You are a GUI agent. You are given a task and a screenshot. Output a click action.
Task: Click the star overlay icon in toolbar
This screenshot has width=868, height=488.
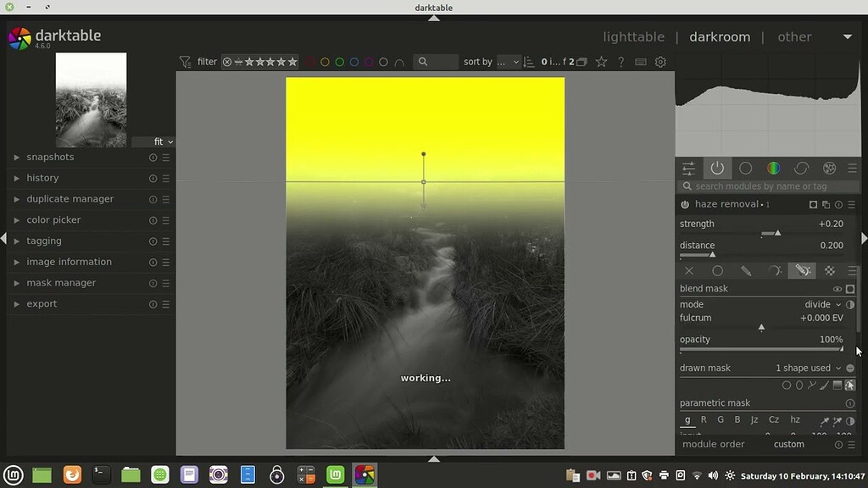coord(601,62)
